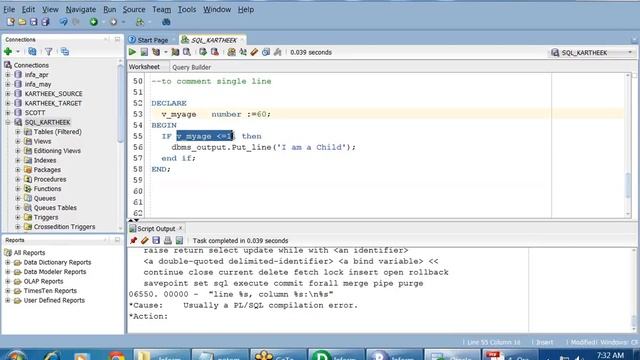Image resolution: width=640 pixels, height=360 pixels.
Task: Click the Connections panel vertical scrollbar
Action: (120, 104)
